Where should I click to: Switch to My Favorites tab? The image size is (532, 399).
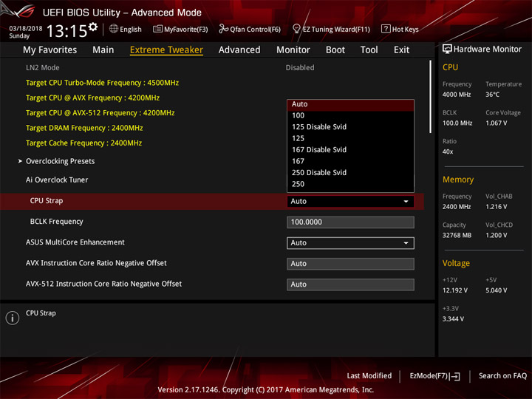50,50
